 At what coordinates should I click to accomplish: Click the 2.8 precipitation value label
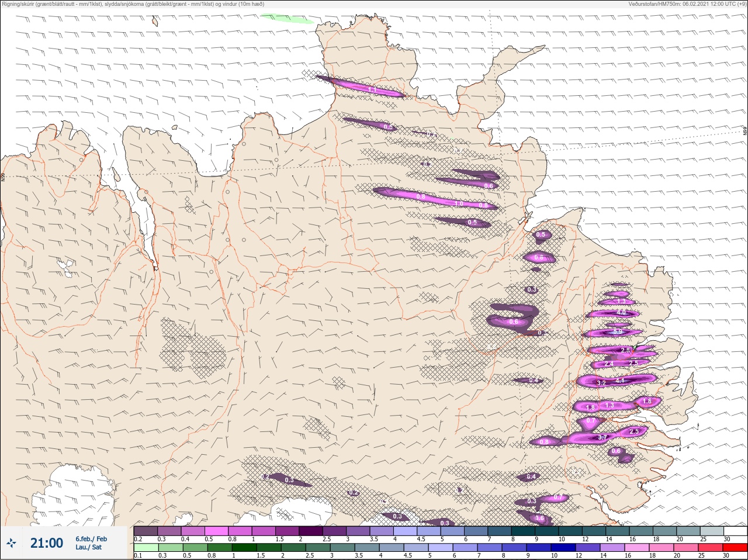(625, 350)
